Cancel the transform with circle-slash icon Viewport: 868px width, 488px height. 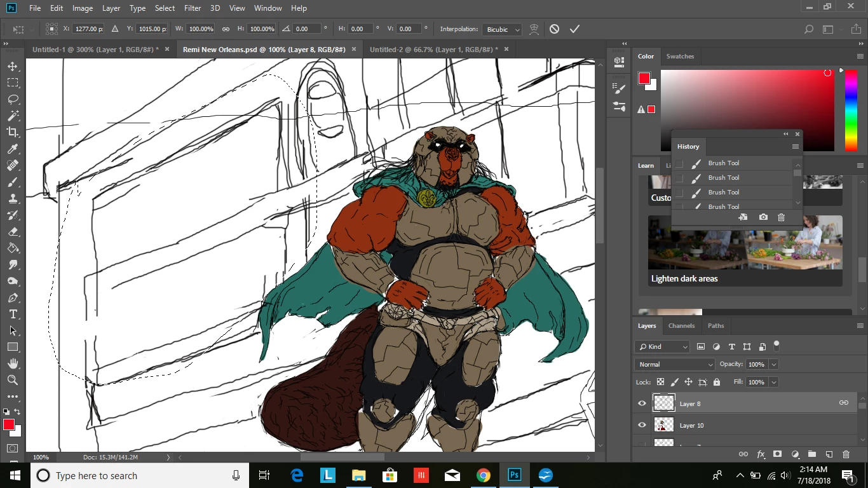pyautogui.click(x=554, y=29)
